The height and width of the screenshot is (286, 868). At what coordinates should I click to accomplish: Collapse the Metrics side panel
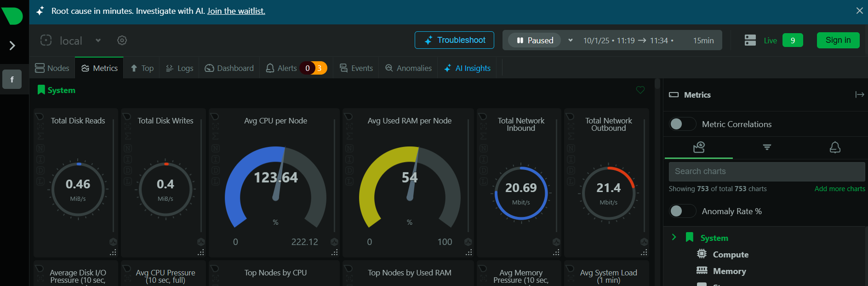859,94
